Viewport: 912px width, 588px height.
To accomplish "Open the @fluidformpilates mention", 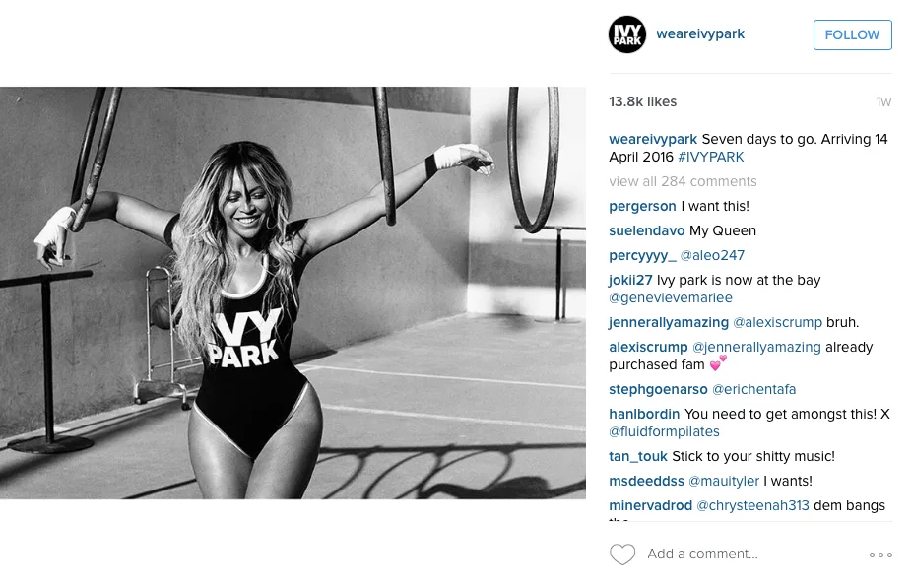I will [664, 431].
